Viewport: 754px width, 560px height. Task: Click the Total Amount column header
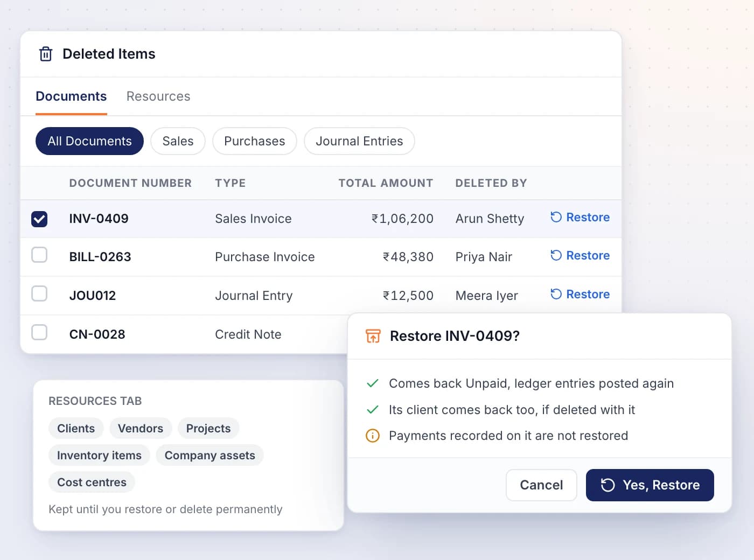[x=386, y=183]
